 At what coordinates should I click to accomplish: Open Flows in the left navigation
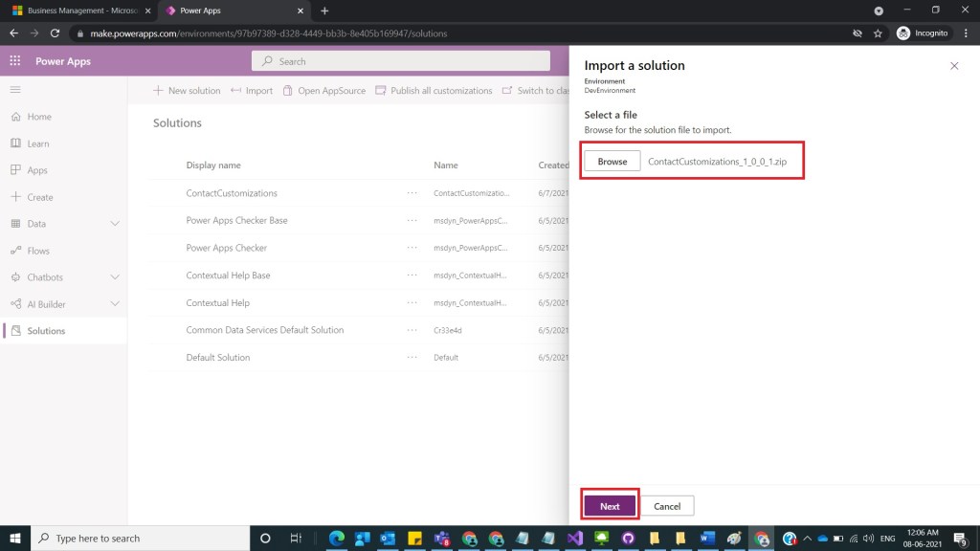(x=38, y=251)
